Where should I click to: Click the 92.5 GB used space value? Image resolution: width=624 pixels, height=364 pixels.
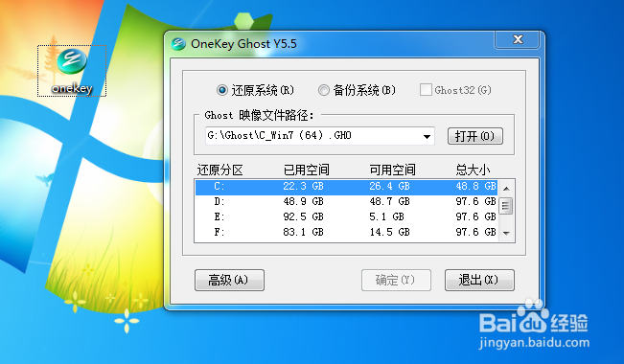(303, 216)
